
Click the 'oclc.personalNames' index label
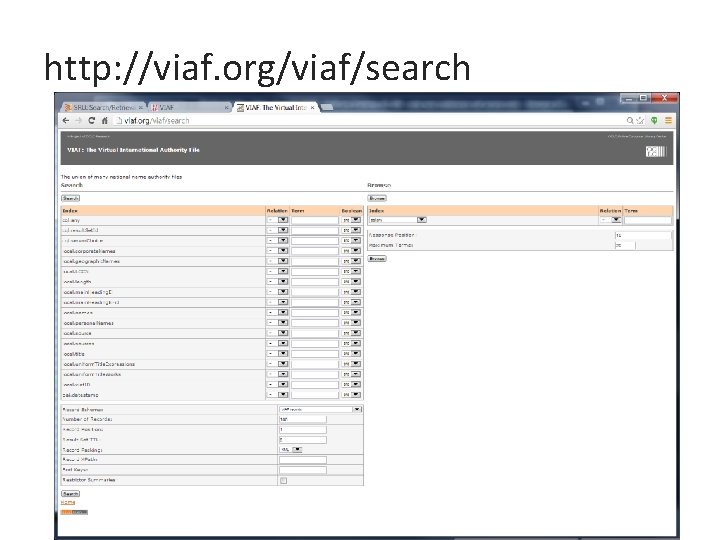pos(89,323)
